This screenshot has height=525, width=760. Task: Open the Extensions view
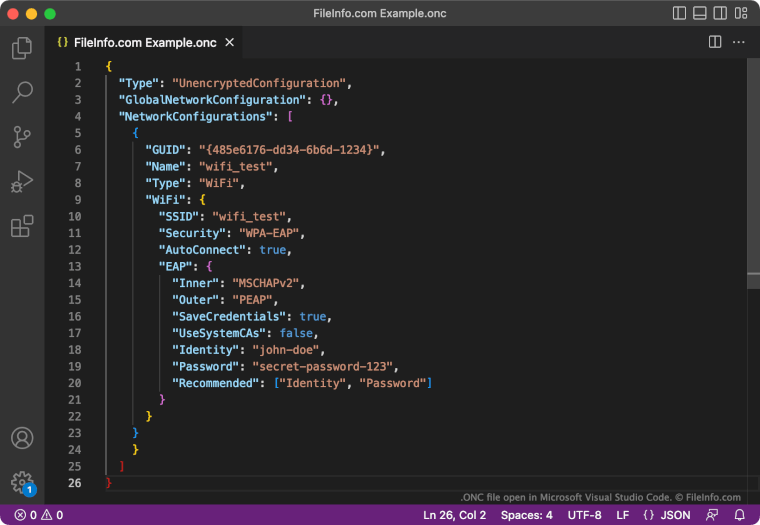pyautogui.click(x=22, y=227)
